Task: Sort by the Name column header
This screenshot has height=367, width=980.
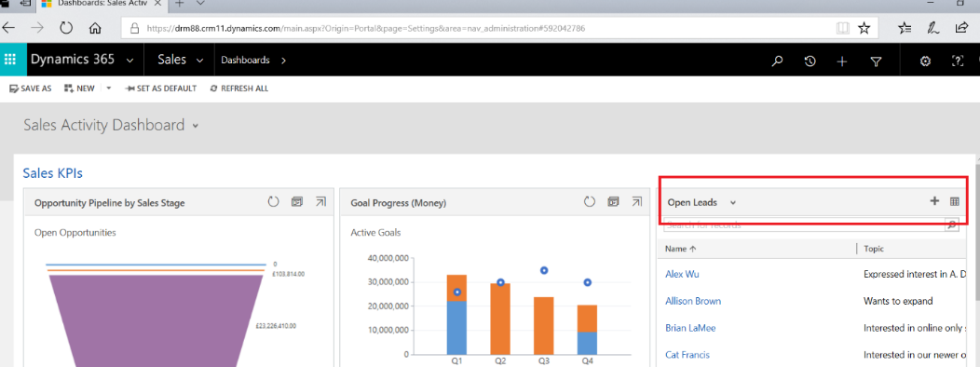Action: click(680, 249)
